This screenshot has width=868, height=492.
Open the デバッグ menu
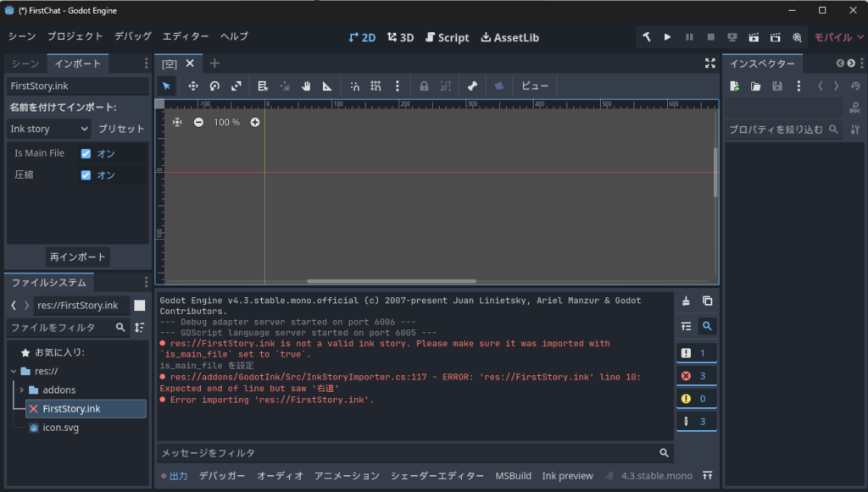click(133, 36)
